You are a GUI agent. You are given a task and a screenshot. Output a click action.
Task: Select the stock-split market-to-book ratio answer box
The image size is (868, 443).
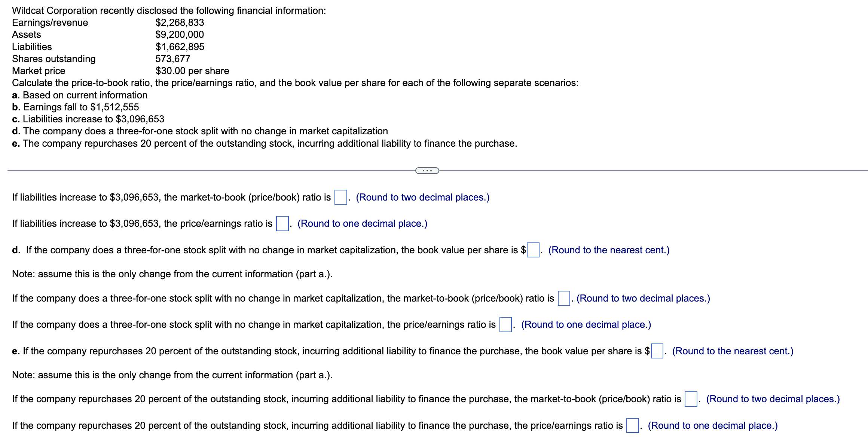[564, 298]
